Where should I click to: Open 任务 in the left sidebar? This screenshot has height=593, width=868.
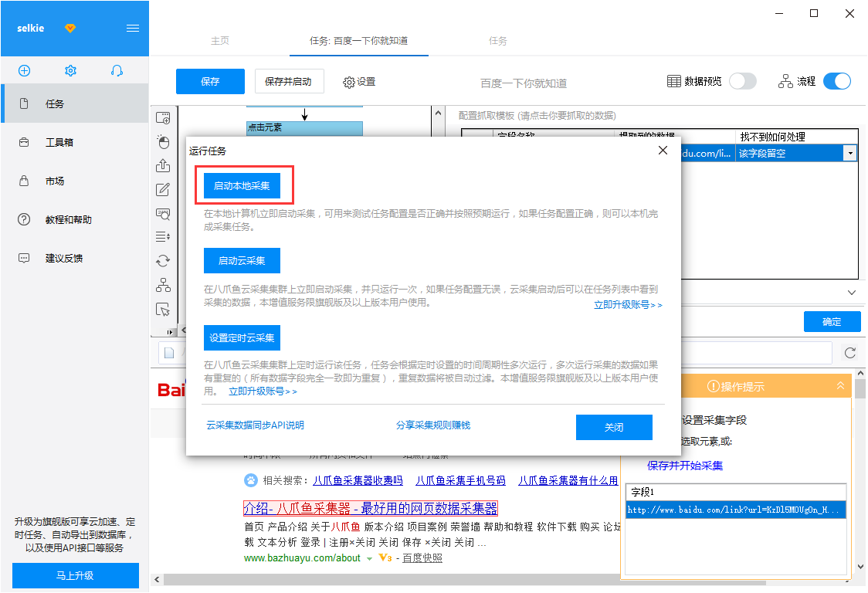pyautogui.click(x=75, y=103)
